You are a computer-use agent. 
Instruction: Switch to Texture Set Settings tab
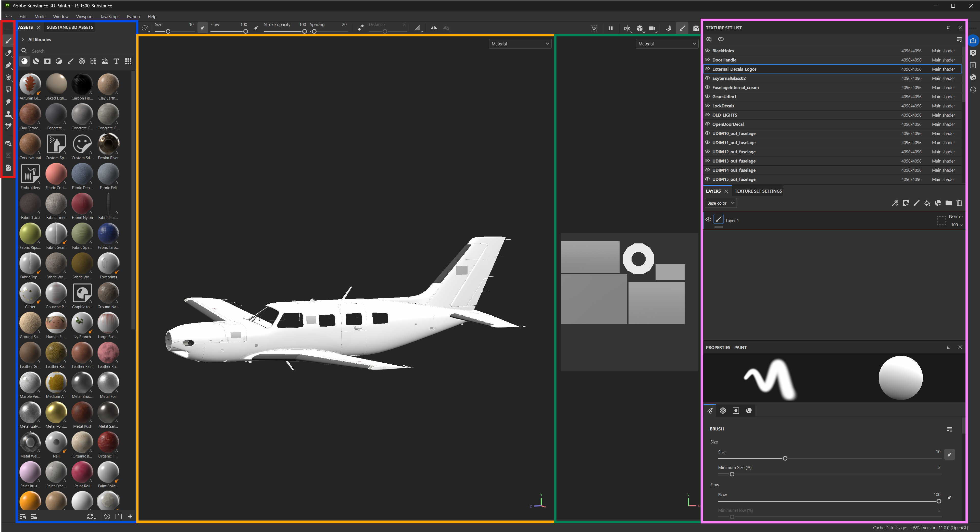(x=758, y=191)
